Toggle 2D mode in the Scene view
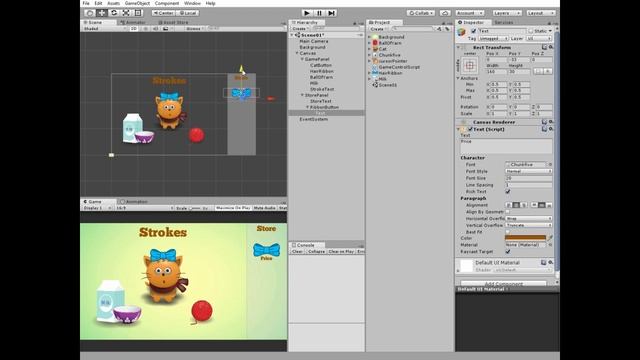This screenshot has width=640, height=360. click(133, 29)
